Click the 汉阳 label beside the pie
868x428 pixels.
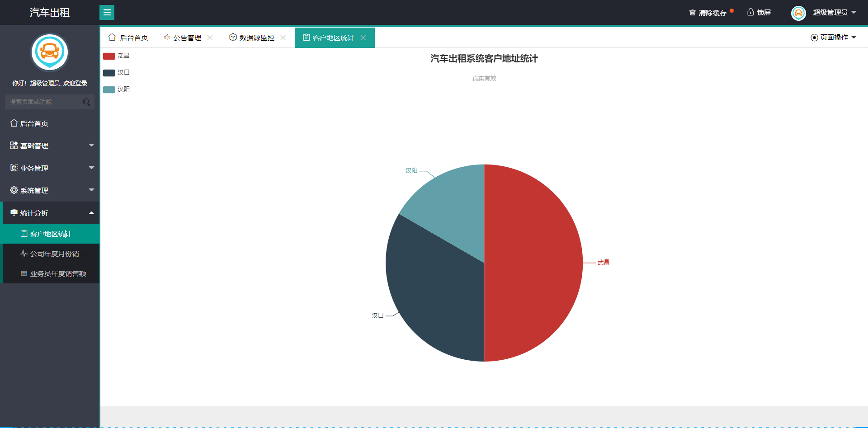point(411,170)
